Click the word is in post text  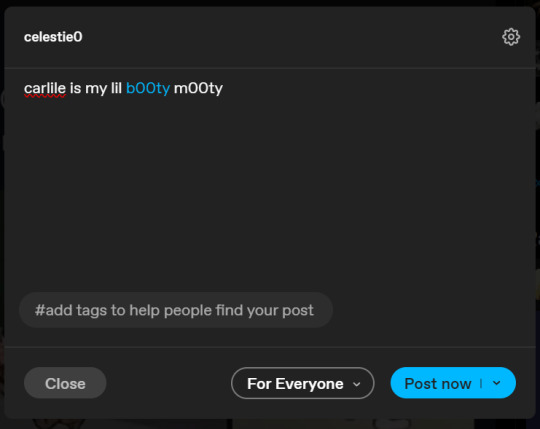[75, 88]
